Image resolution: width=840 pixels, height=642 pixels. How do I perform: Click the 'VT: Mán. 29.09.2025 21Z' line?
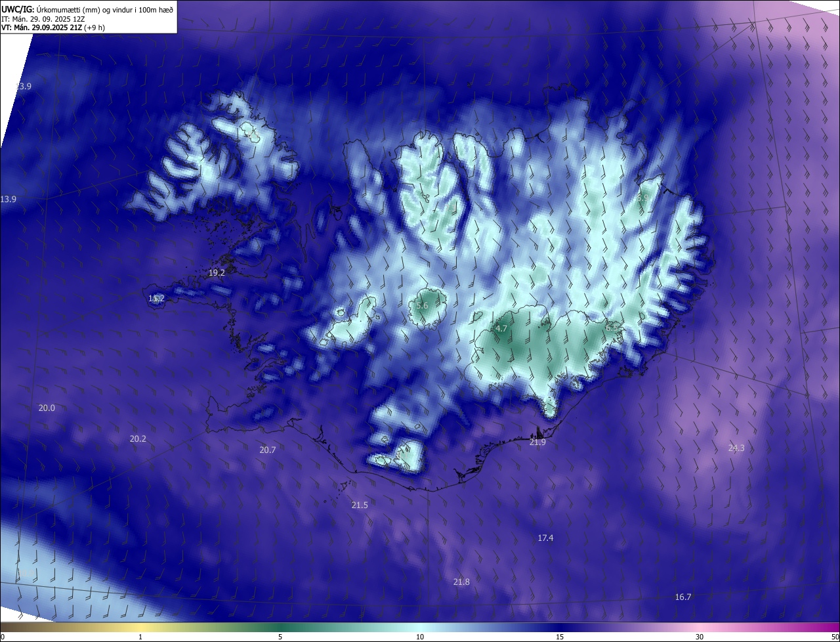tap(41, 28)
